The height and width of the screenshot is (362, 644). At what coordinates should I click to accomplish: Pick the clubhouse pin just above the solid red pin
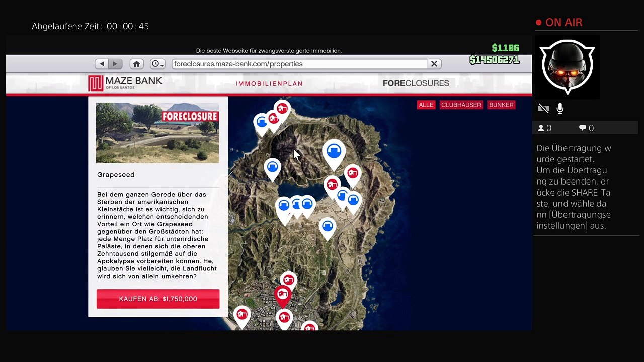pos(289,281)
